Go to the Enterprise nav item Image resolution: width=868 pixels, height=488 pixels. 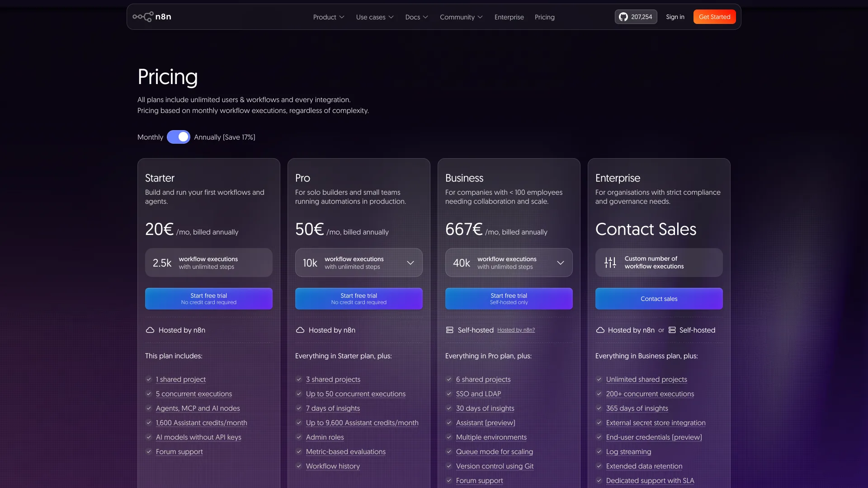pos(509,17)
